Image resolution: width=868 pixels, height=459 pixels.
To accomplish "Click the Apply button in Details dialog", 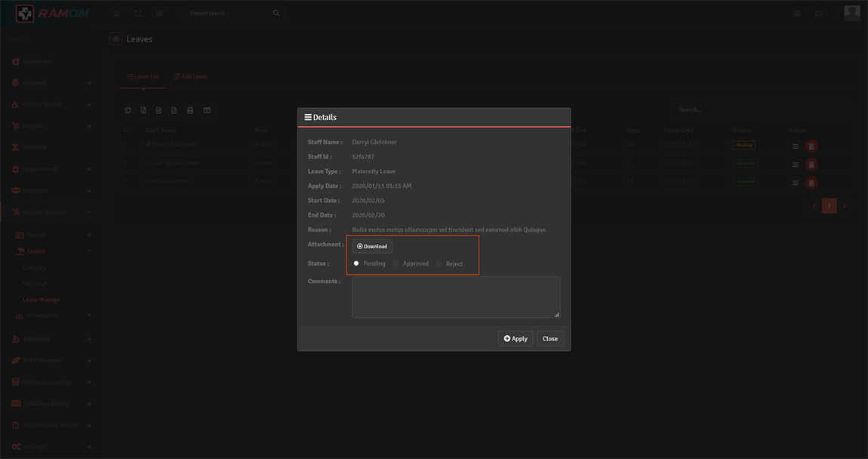I will pyautogui.click(x=516, y=338).
